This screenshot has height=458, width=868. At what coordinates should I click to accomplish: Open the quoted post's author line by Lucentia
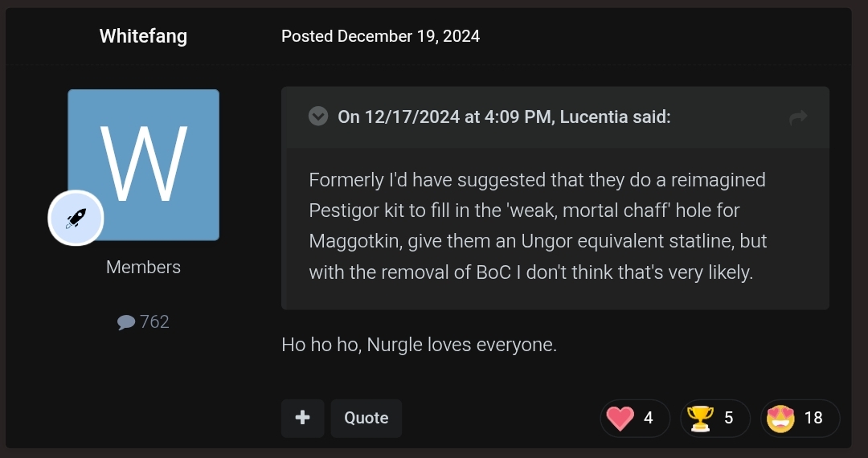tap(504, 117)
